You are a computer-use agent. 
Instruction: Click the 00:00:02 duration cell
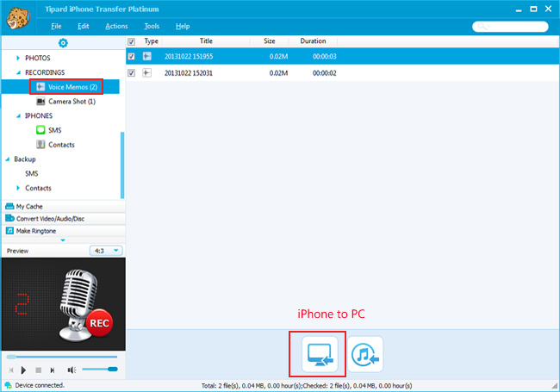[324, 73]
